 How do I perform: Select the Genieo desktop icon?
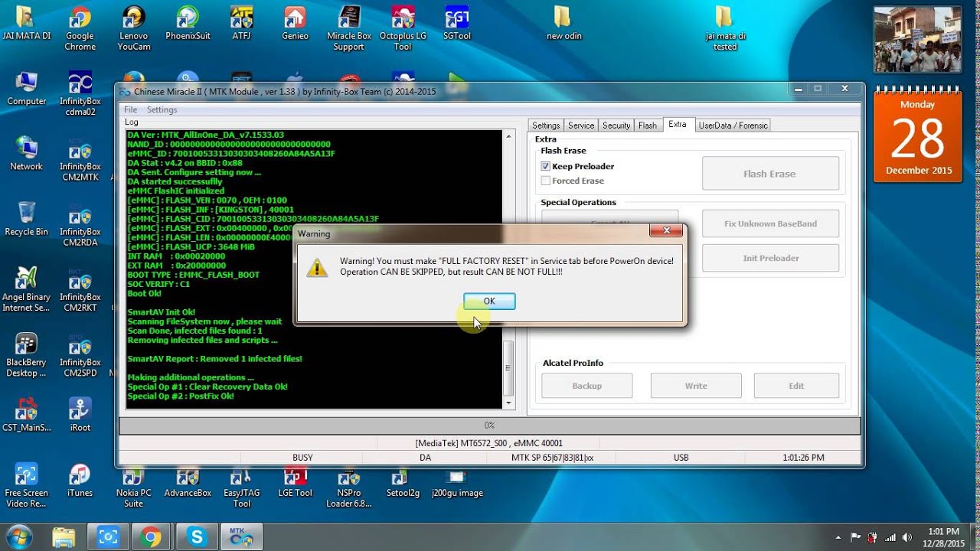click(295, 24)
